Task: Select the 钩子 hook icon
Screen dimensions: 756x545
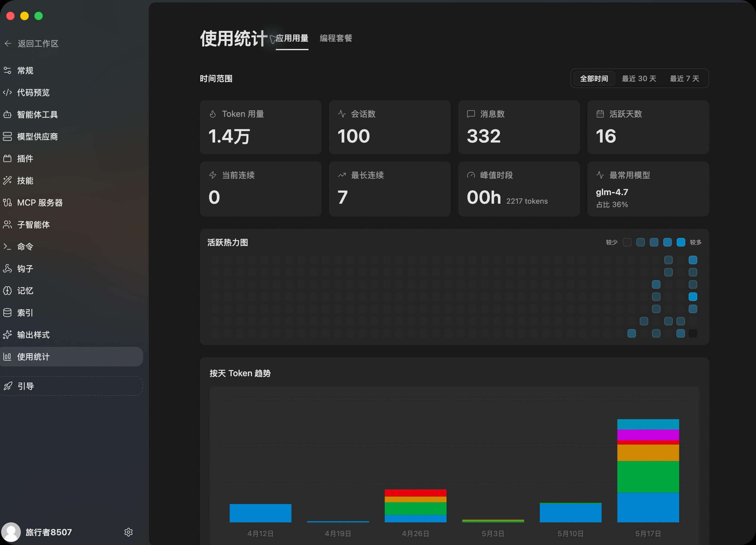Action: 7,269
